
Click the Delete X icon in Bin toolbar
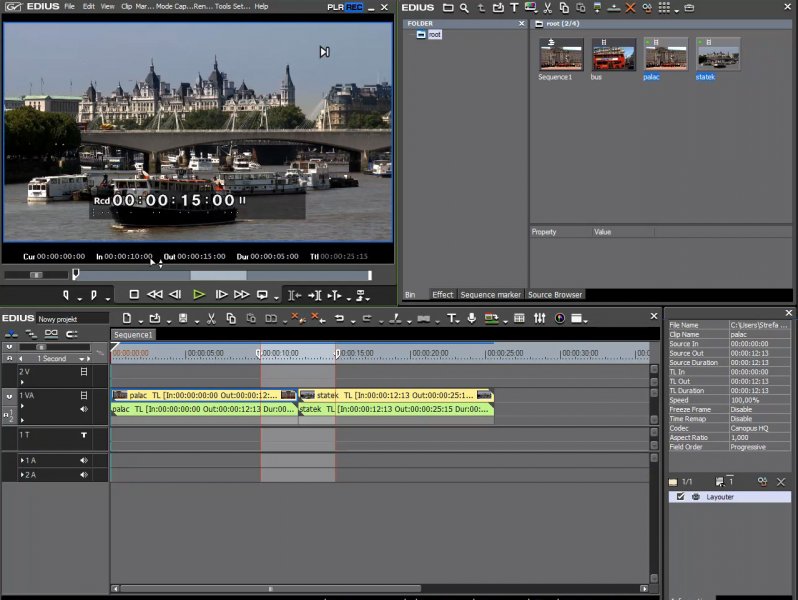tap(630, 8)
